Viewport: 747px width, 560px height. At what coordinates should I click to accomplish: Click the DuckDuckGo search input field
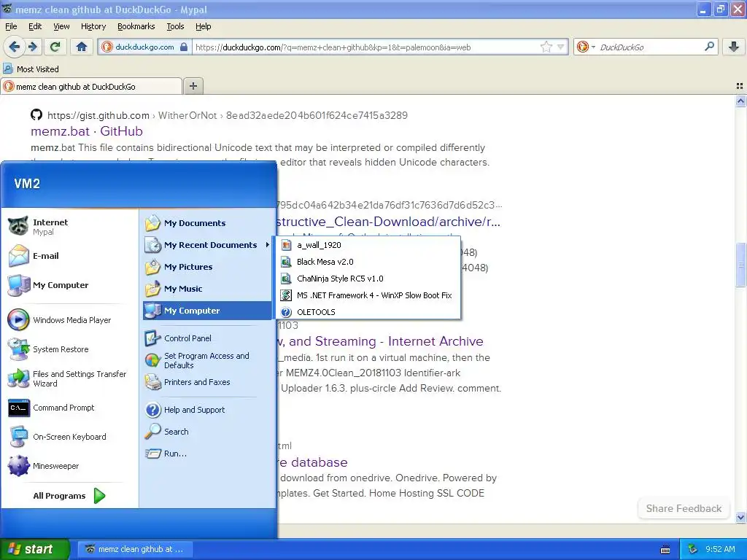(x=650, y=47)
